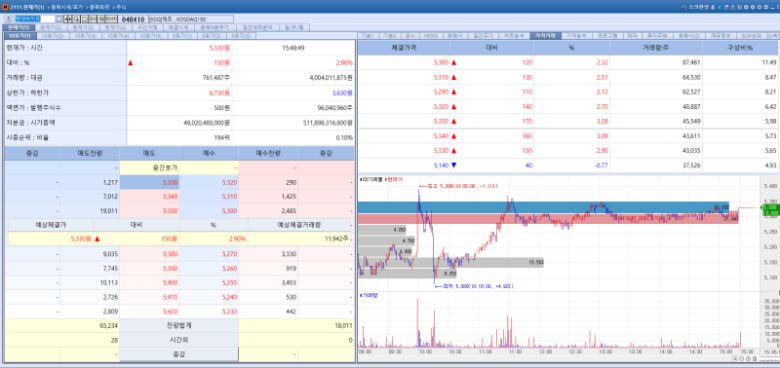Click the 5,140 row in the price table
This screenshot has width=780, height=368.
(568, 166)
